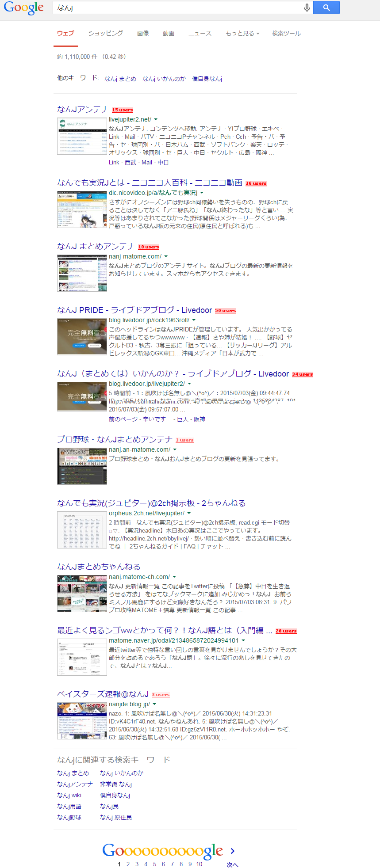Click the 34 users bookmark badge
Screen dimensions: 380x868
(x=303, y=374)
